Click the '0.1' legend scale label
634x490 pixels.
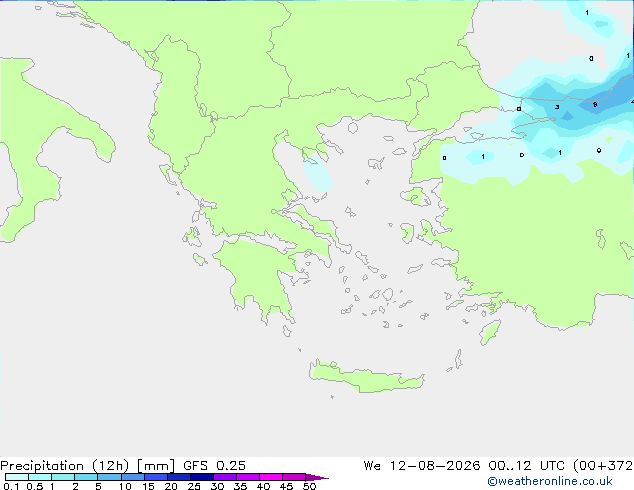coord(11,486)
